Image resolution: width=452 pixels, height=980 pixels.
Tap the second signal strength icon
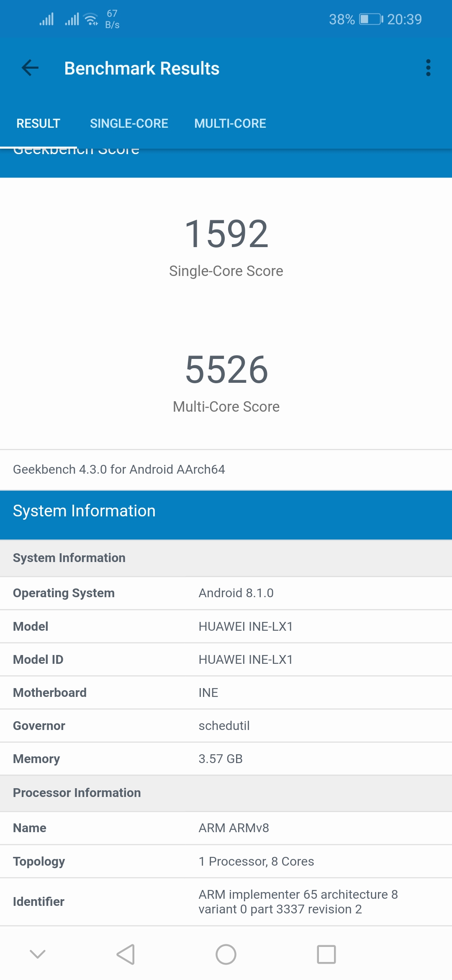72,19
